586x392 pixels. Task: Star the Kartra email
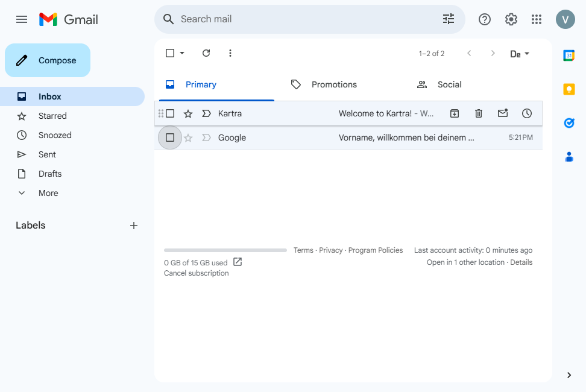click(x=188, y=113)
